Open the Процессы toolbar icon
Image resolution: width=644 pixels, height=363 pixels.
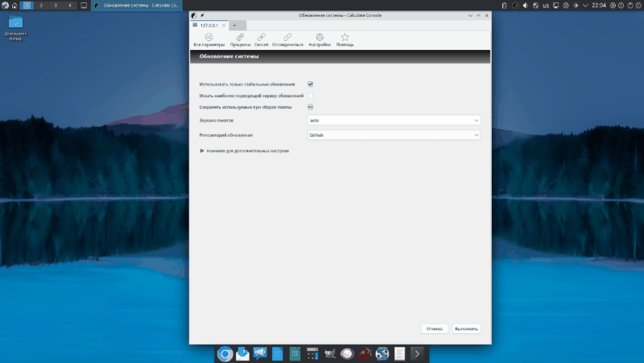pos(240,39)
